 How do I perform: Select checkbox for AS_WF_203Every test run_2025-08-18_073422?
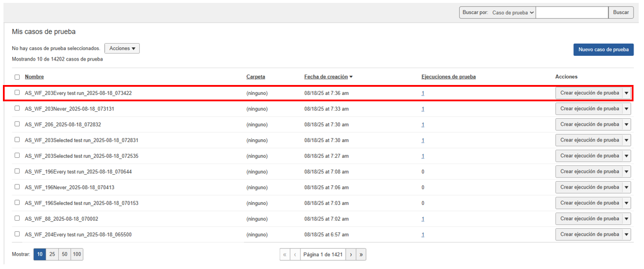[17, 93]
